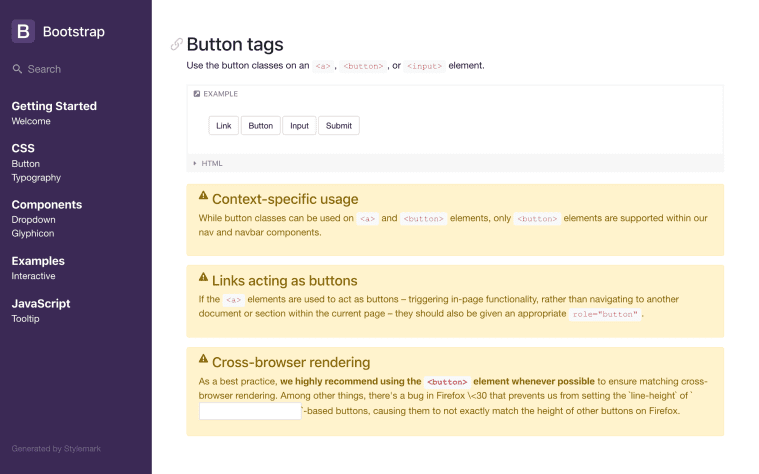Open the Typography page in sidebar
Viewport: 759px width, 474px height.
pos(36,178)
